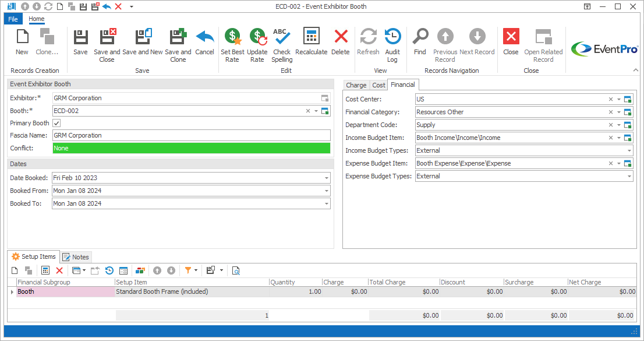Open print preview icon in setup toolbar
The width and height of the screenshot is (644, 341).
236,270
